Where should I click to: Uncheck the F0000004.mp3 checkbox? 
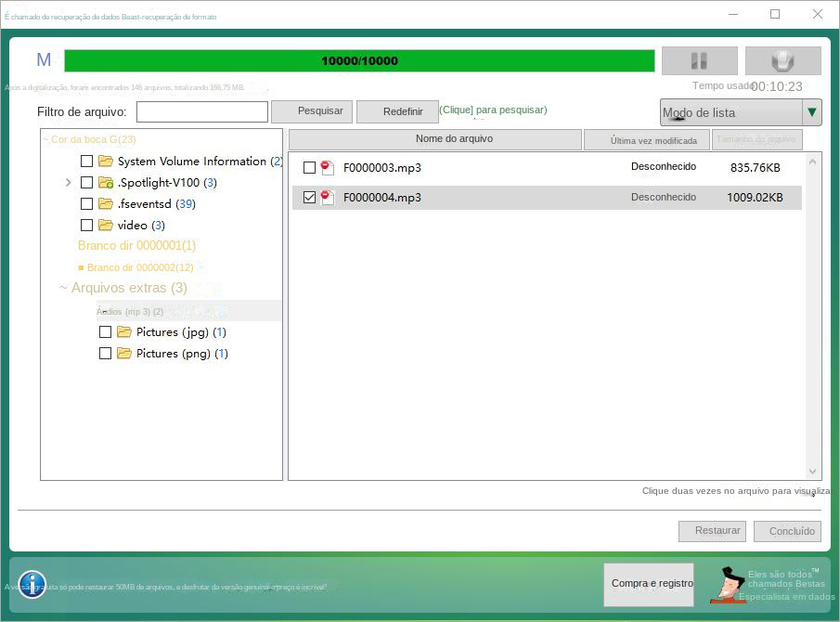309,198
